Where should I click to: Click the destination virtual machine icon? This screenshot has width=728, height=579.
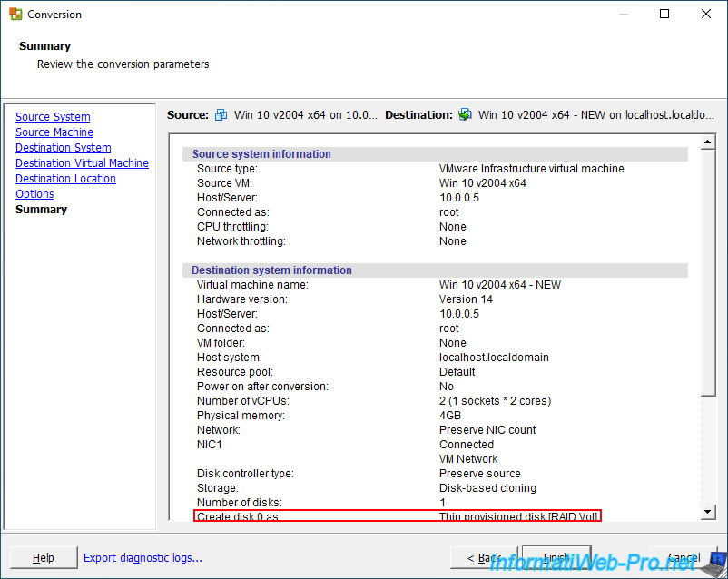pos(465,114)
